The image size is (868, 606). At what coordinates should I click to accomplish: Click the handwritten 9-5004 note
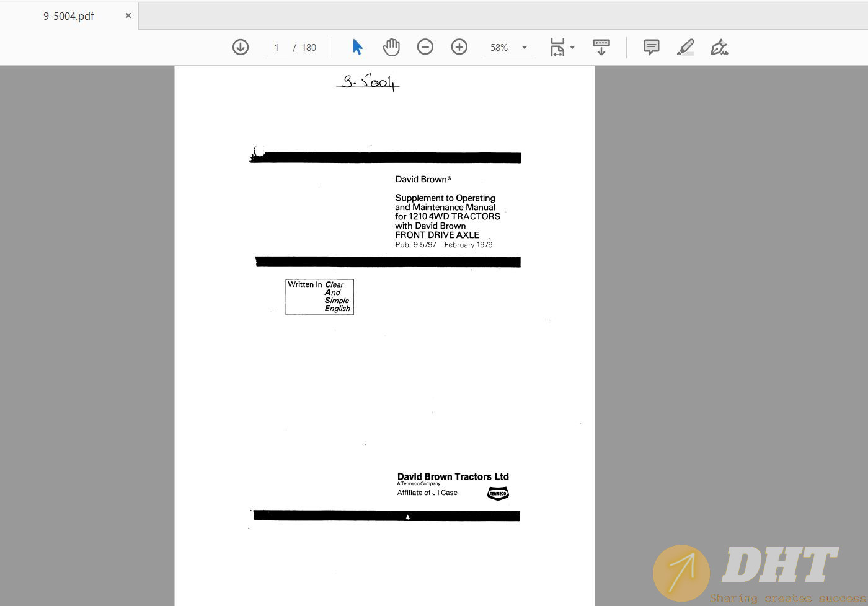point(368,82)
